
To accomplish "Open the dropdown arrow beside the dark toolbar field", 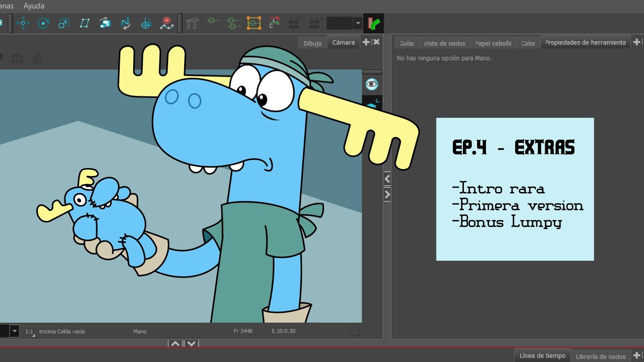I will pos(358,23).
